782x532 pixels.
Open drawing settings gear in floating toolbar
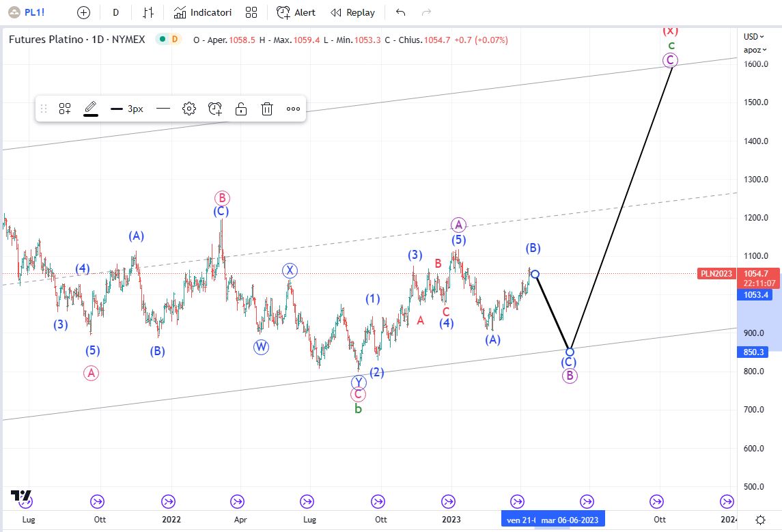tap(189, 109)
